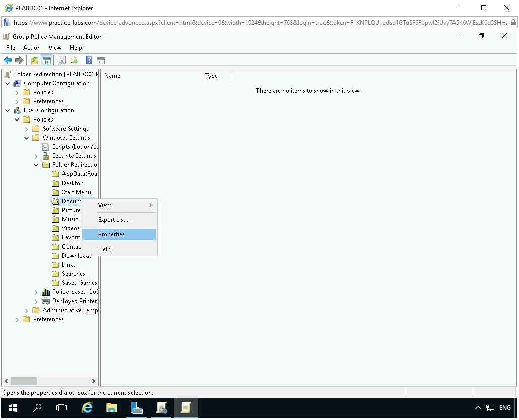Expand the Policy-based QoS node
The image size is (519, 420).
[x=36, y=292]
